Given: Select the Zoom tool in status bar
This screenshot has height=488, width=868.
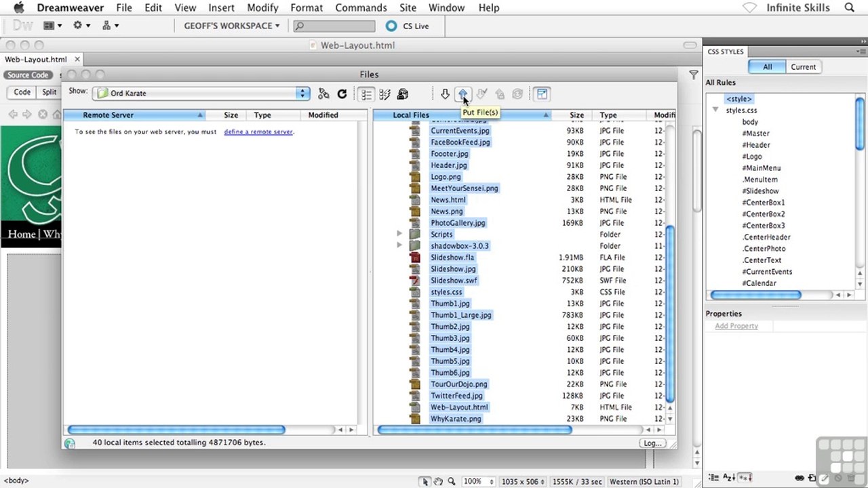Looking at the screenshot, I should 451,481.
